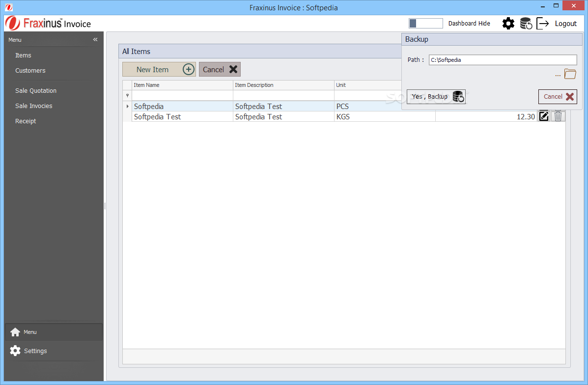The width and height of the screenshot is (588, 385).
Task: Select the Softpedia item name cell
Action: coord(183,107)
